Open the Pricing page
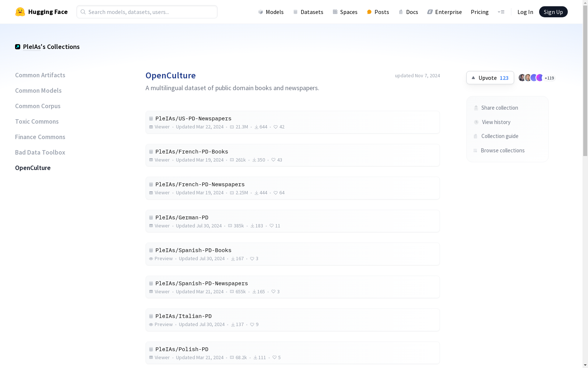Image resolution: width=588 pixels, height=368 pixels. click(480, 12)
